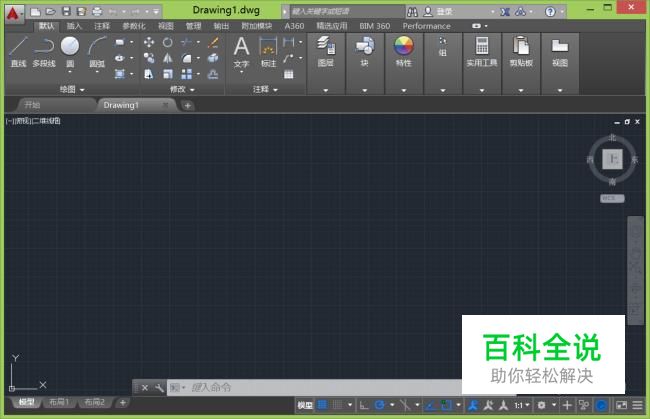This screenshot has height=419, width=650.
Task: Click the new drawing tab plus button
Action: click(188, 105)
